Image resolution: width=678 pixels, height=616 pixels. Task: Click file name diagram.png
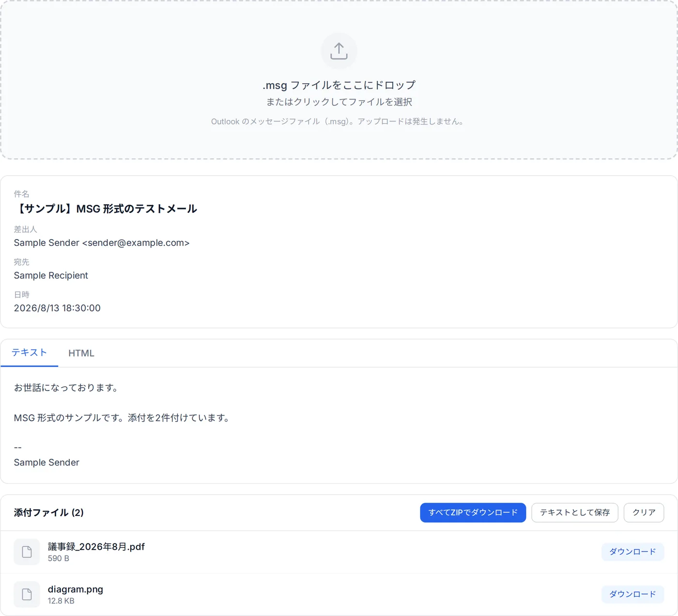pyautogui.click(x=76, y=589)
